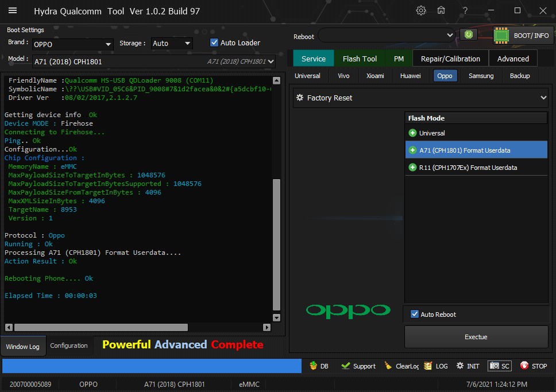Screen dimensions: 556x392
Task: Click the log scroll up arrow
Action: (x=277, y=80)
